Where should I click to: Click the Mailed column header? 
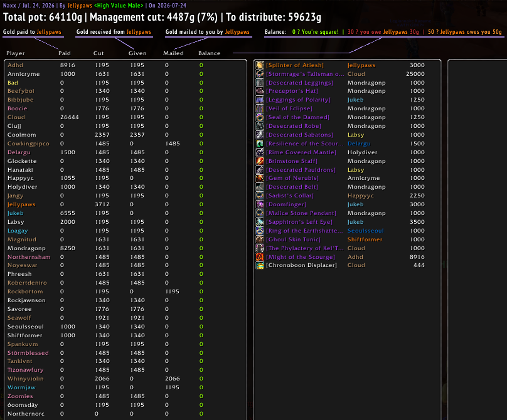point(173,53)
